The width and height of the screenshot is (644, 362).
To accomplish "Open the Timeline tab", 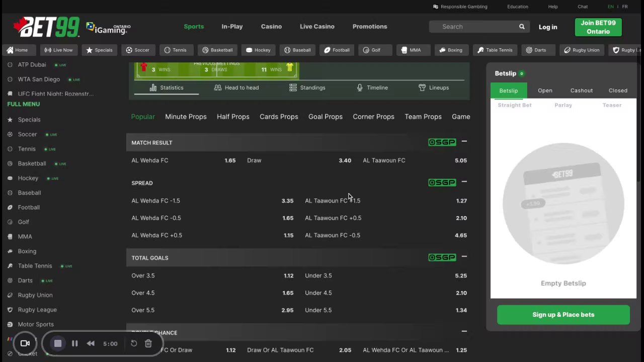I will click(372, 87).
